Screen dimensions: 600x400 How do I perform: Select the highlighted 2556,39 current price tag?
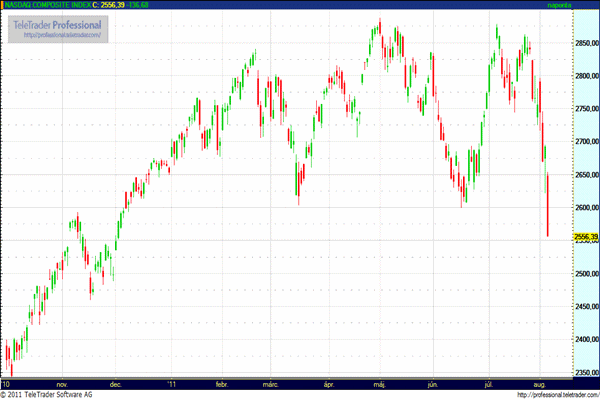(584, 237)
